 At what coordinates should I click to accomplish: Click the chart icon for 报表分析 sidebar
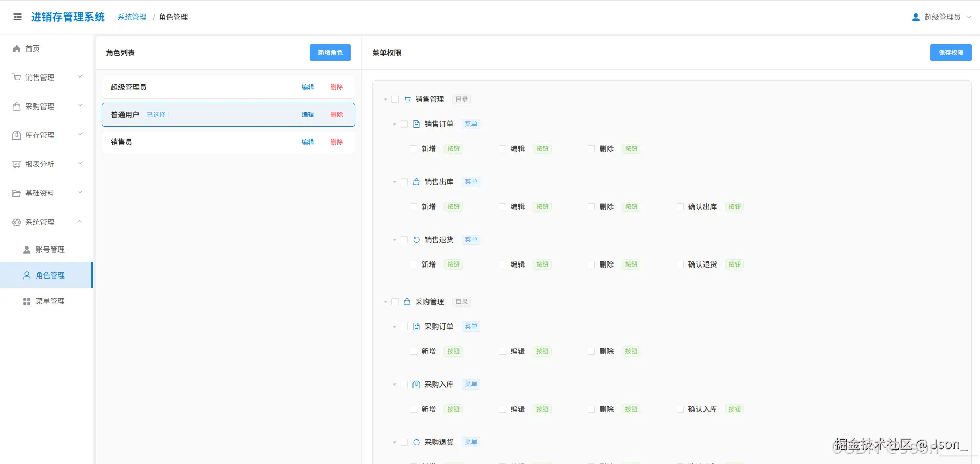(17, 164)
